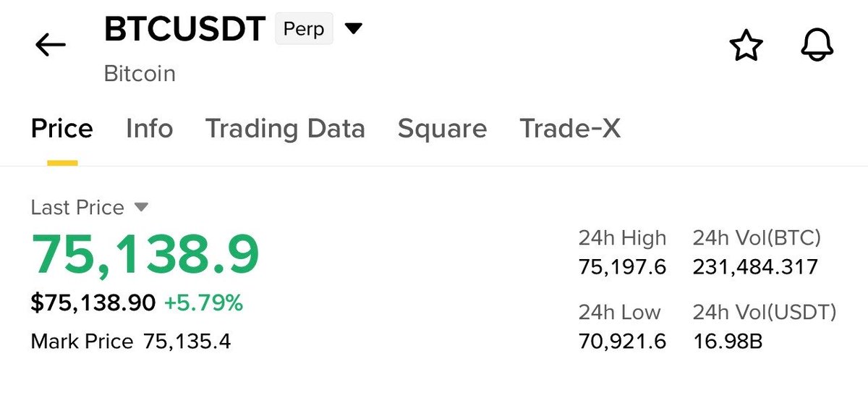Click the 24h Vol(USDT) 16.98B figure
Viewport: 868px width, 414px height.
coord(728,341)
